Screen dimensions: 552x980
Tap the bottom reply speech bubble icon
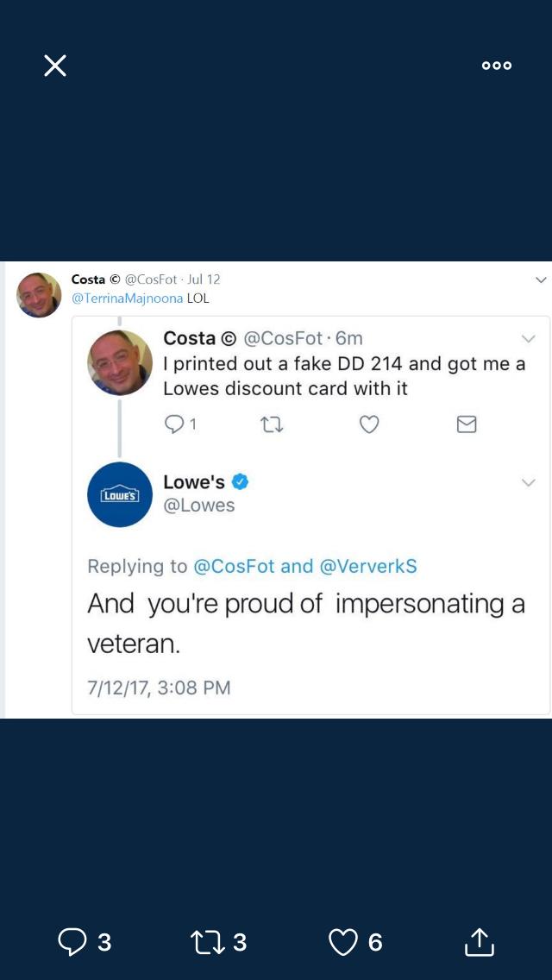[72, 942]
